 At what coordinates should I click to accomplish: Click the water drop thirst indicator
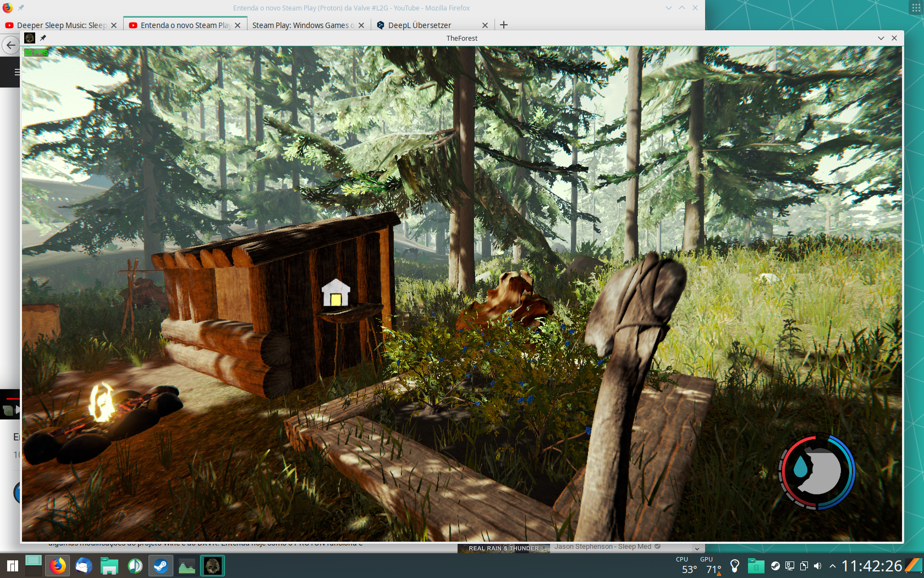(800, 468)
